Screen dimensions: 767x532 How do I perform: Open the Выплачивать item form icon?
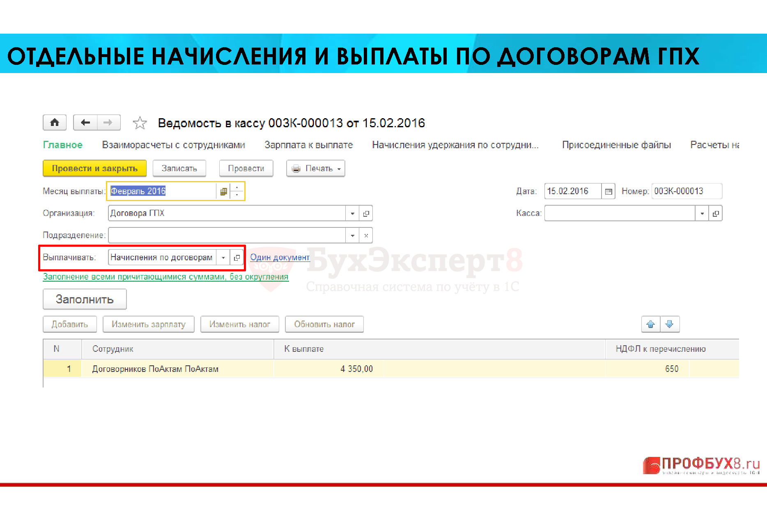click(237, 258)
